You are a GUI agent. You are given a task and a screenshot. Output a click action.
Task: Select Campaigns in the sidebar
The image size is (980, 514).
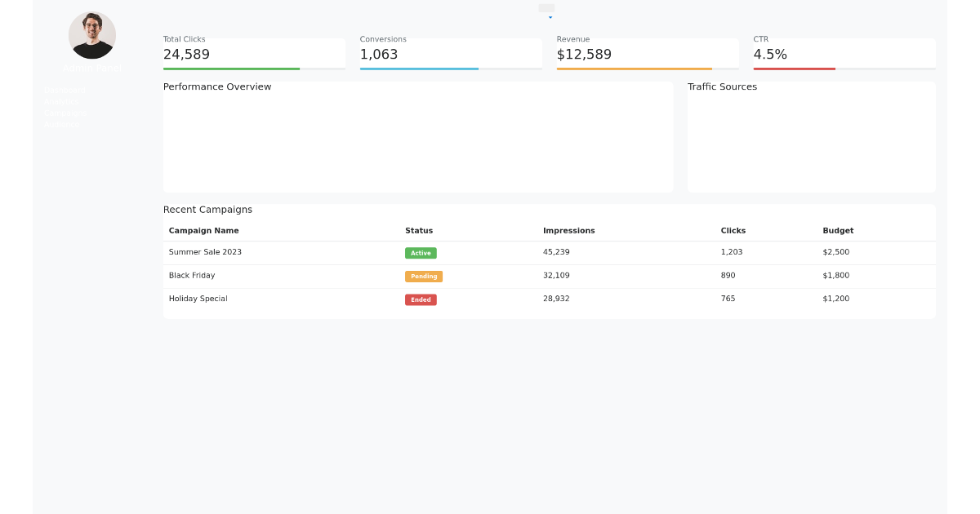(64, 113)
